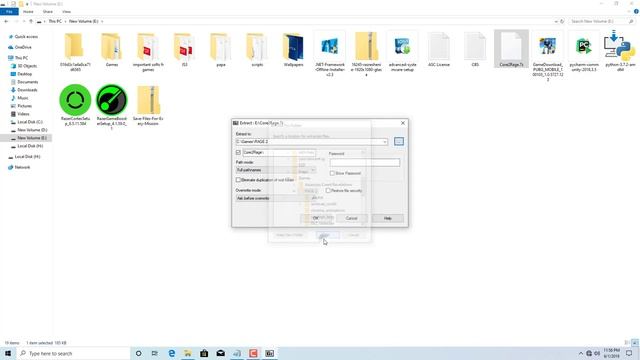Select Downloads in the navigation pane

coord(27,90)
